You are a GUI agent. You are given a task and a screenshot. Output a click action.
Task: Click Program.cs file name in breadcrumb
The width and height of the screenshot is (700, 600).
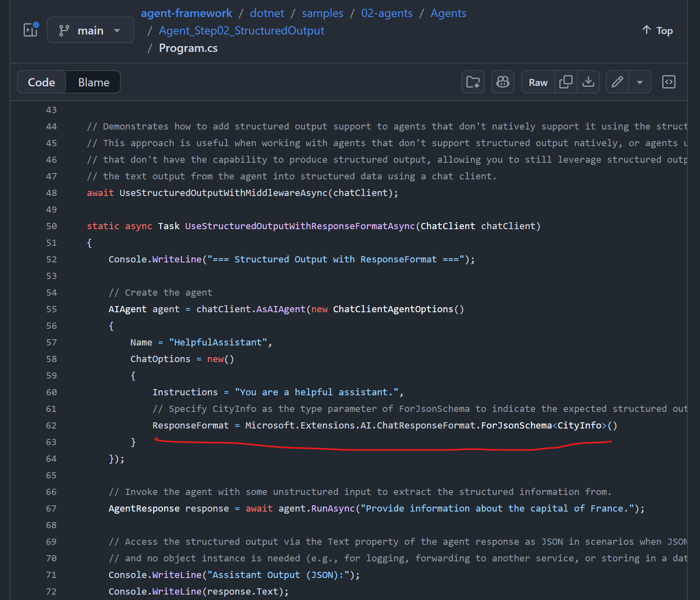tap(188, 48)
